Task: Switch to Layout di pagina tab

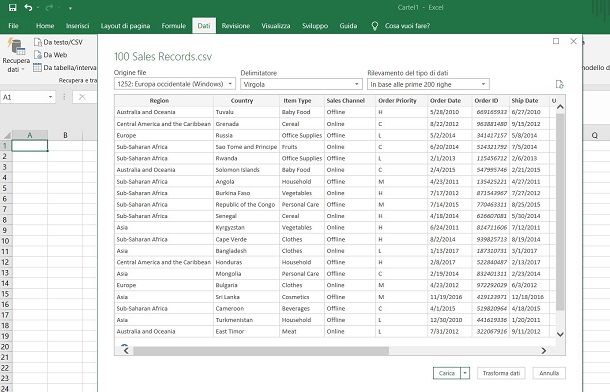Action: click(125, 26)
